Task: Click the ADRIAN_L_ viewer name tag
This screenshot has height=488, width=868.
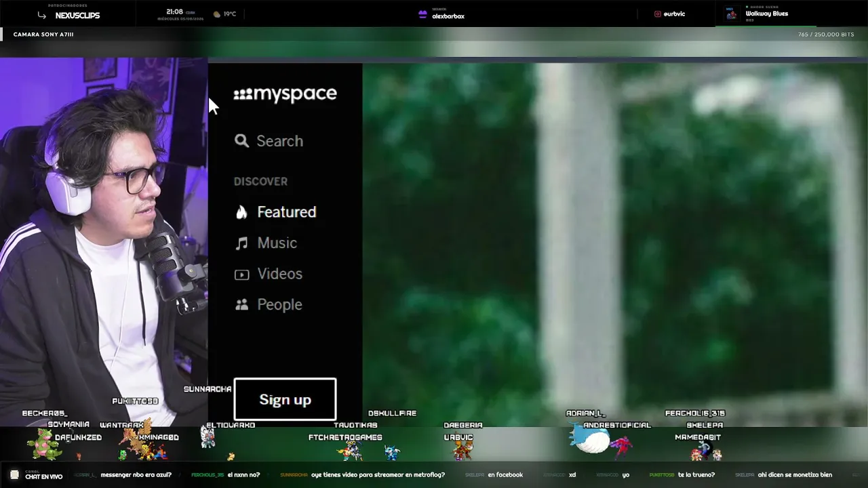Action: [x=585, y=413]
